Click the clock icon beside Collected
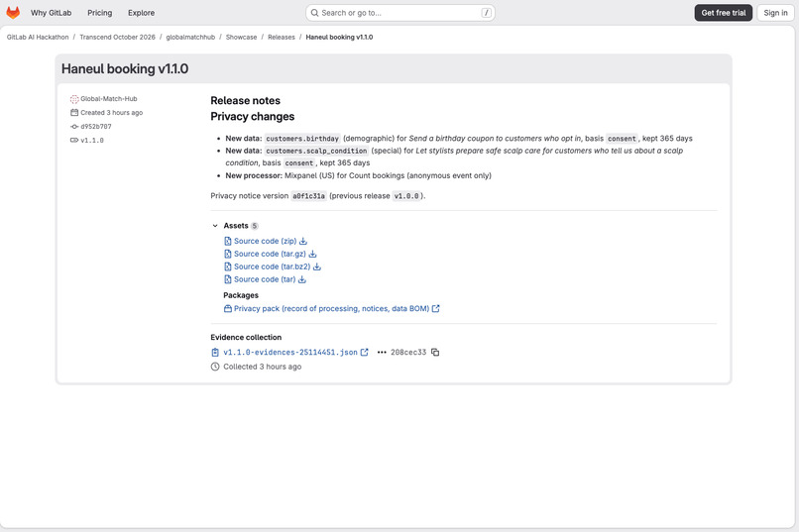This screenshot has height=532, width=799. click(x=215, y=367)
